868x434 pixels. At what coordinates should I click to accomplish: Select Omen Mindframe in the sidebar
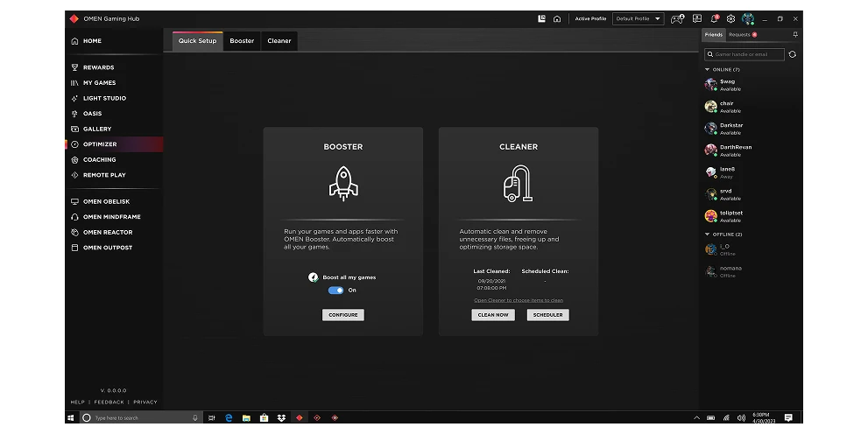(x=114, y=217)
